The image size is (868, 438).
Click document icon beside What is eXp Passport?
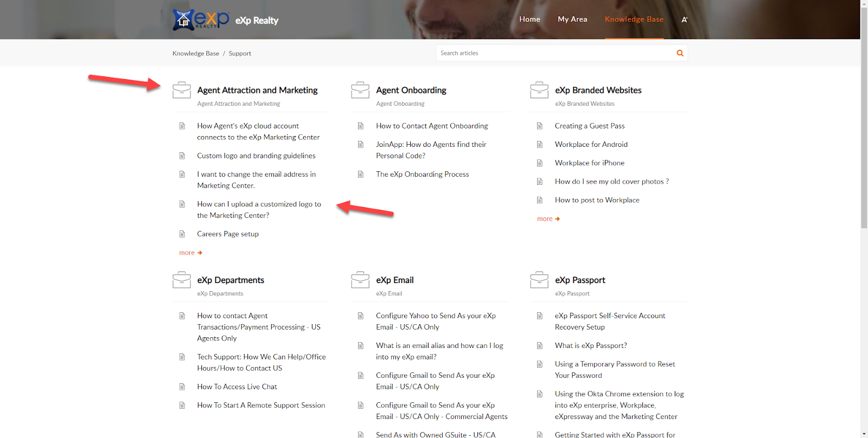pyautogui.click(x=540, y=345)
